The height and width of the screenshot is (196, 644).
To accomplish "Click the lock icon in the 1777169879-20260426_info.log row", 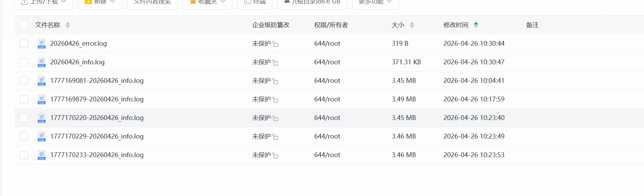I will [275, 100].
